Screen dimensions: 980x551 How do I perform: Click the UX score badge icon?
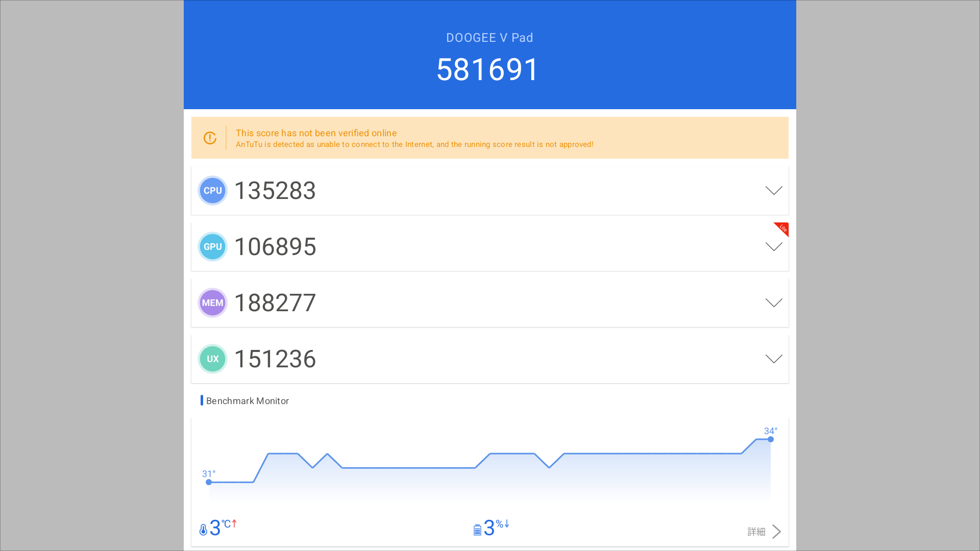pos(212,359)
